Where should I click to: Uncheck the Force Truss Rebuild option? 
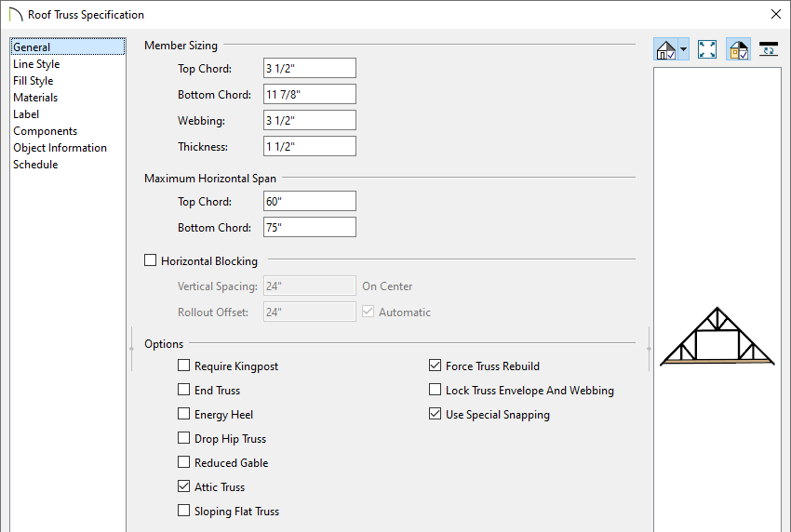coord(435,366)
